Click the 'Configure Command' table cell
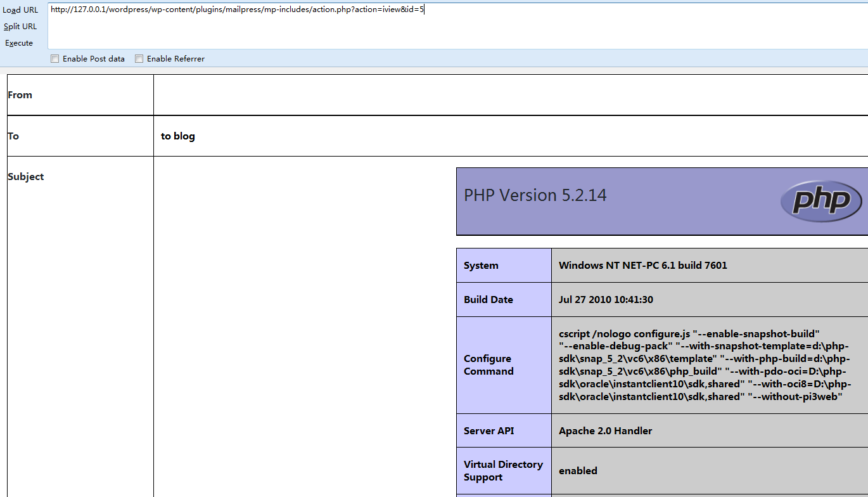868x497 pixels. click(x=504, y=365)
